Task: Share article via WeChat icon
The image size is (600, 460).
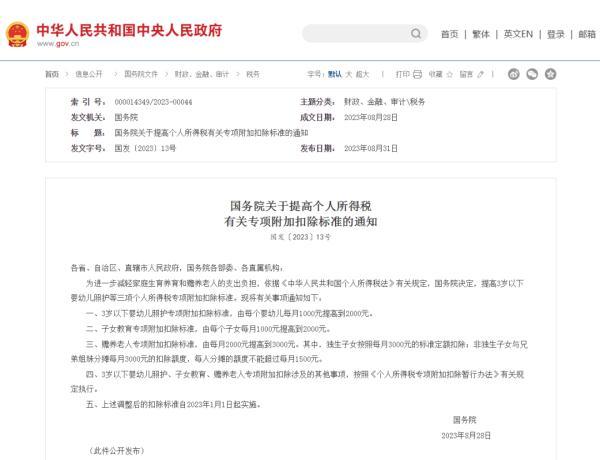Action: click(x=533, y=74)
